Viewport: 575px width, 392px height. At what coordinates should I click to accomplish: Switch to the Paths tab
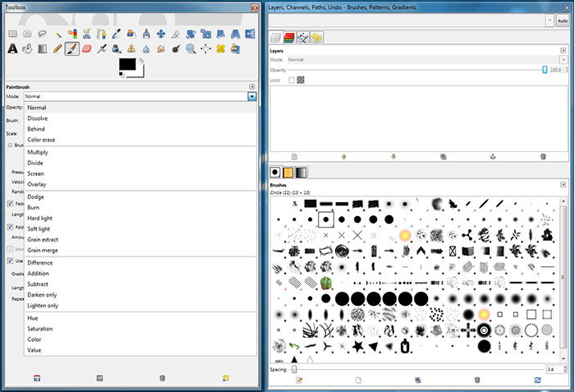[x=302, y=37]
